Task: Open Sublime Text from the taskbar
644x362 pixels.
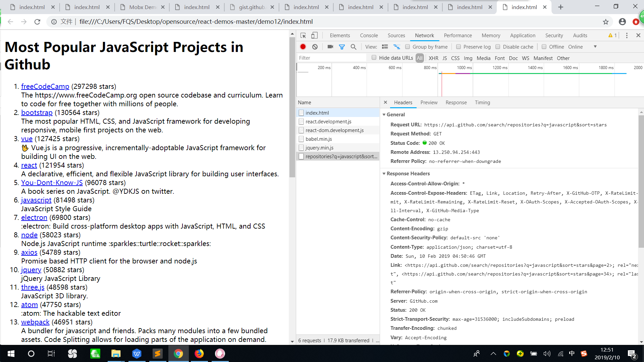Action: pos(157,354)
